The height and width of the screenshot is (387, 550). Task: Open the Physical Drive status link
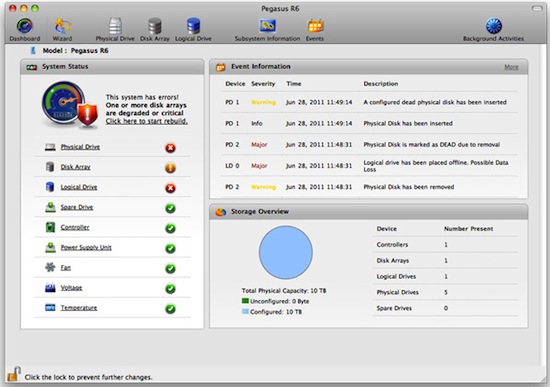[80, 147]
